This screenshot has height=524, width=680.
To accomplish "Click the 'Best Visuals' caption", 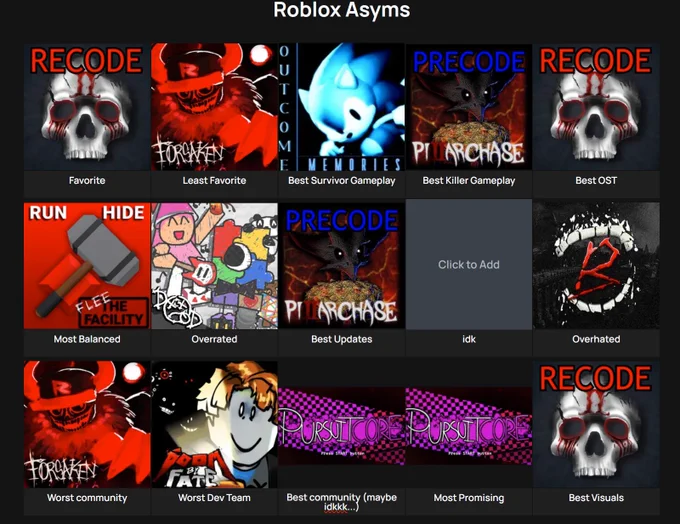I will (596, 498).
